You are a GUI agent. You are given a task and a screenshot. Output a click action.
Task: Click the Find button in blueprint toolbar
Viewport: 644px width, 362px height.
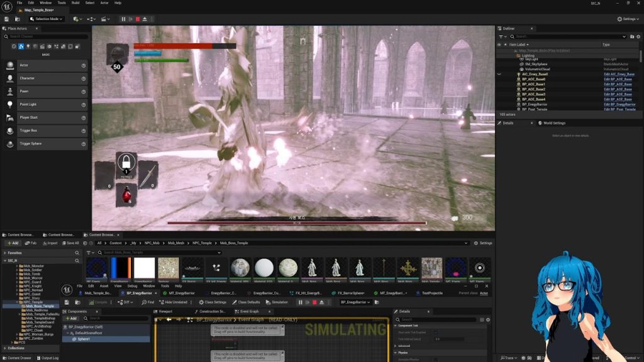148,302
